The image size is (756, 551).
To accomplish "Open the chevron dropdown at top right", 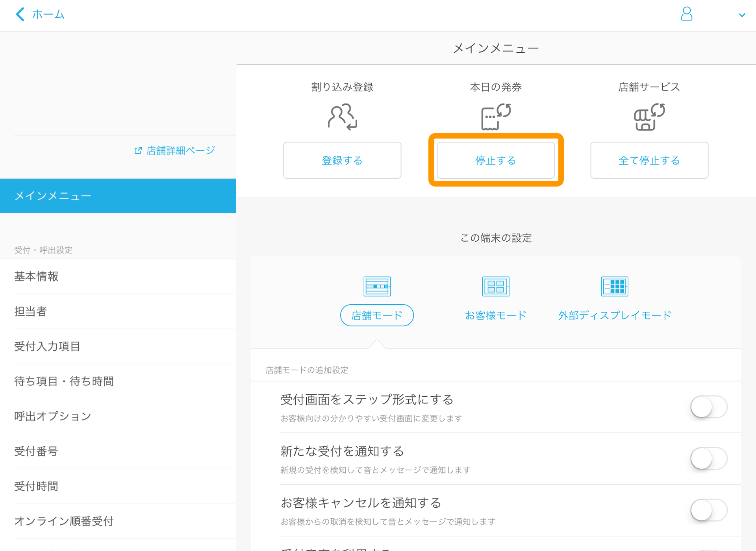I will [742, 15].
